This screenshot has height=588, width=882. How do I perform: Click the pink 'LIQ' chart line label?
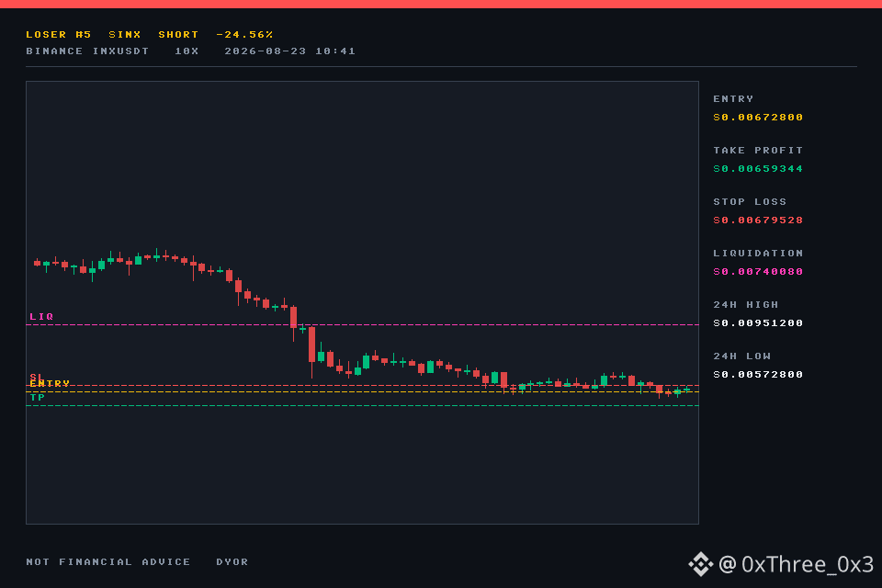tap(41, 317)
